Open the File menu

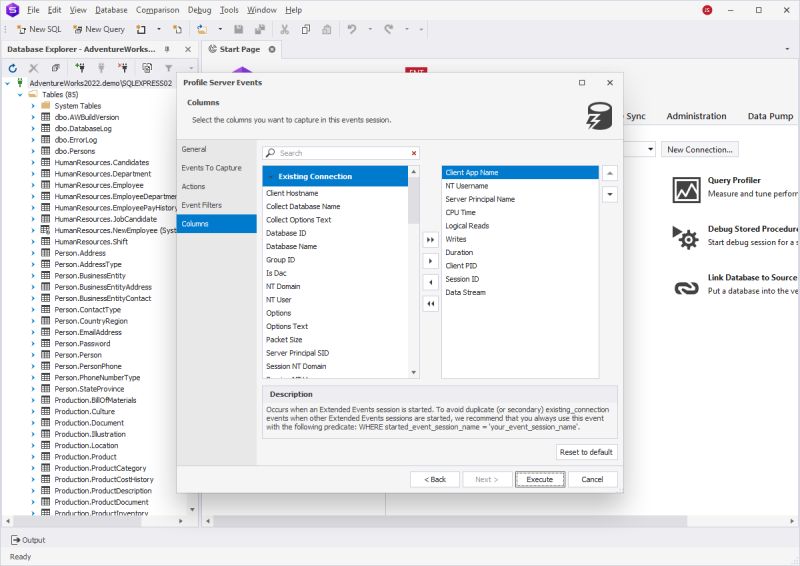point(33,10)
